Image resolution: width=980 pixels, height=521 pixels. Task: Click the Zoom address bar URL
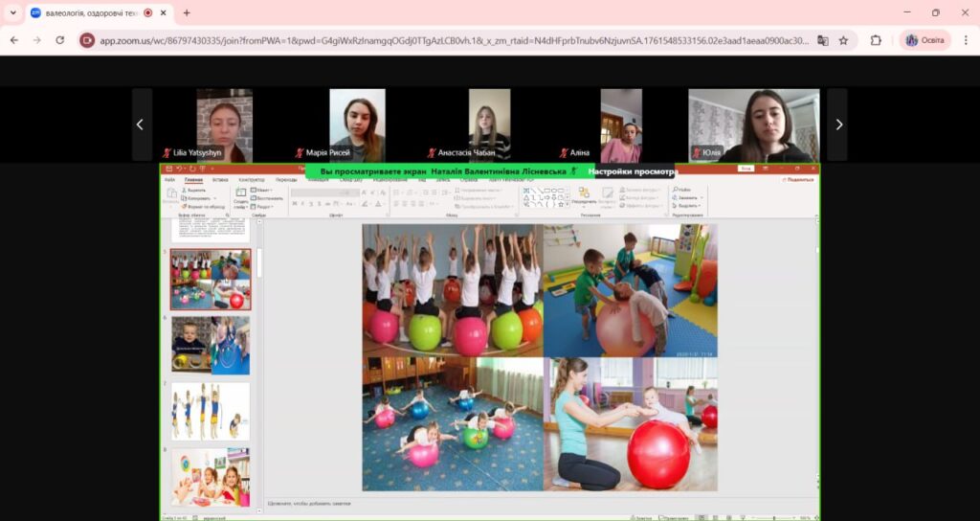[450, 40]
